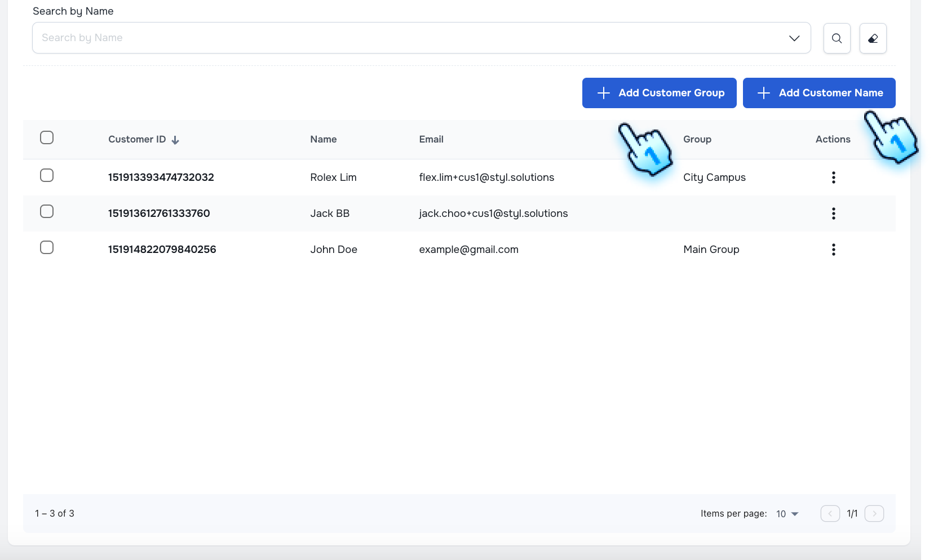The height and width of the screenshot is (560, 938).
Task: Click the next page chevron icon
Action: click(x=874, y=513)
